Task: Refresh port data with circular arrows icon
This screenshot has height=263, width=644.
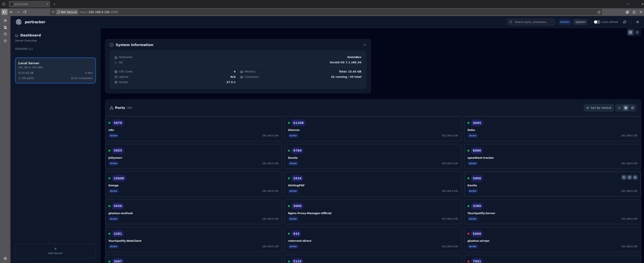Action: point(625,22)
